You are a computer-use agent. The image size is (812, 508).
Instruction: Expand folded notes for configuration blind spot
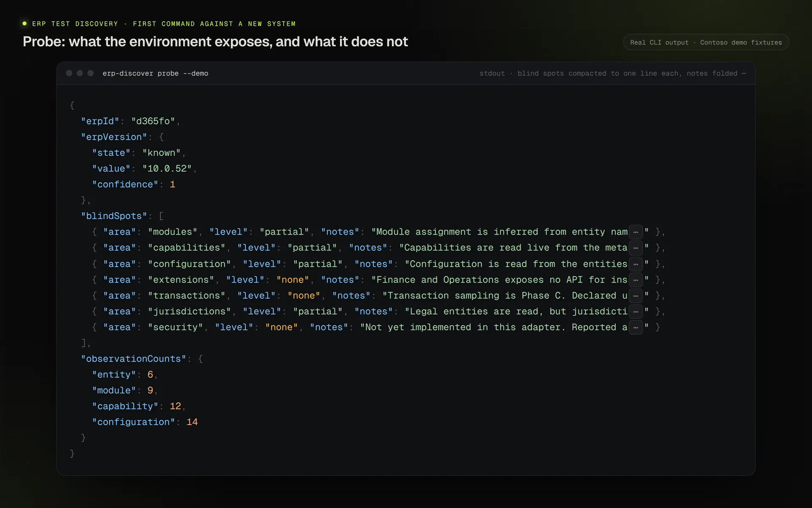point(635,264)
